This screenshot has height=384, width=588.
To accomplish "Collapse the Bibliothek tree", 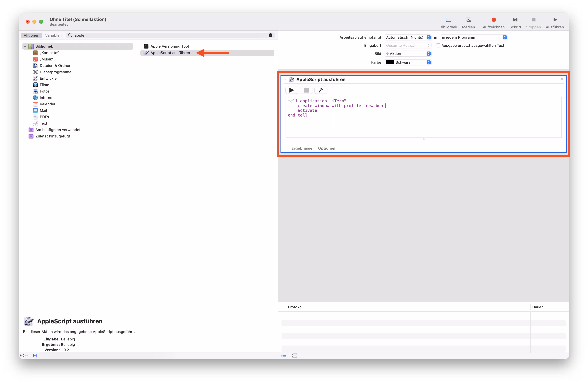I will [x=25, y=46].
